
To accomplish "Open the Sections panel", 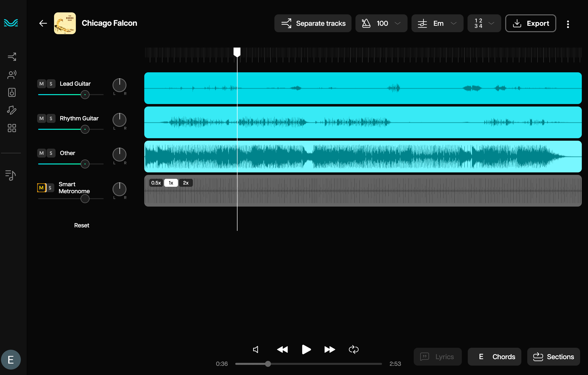I will (x=553, y=357).
